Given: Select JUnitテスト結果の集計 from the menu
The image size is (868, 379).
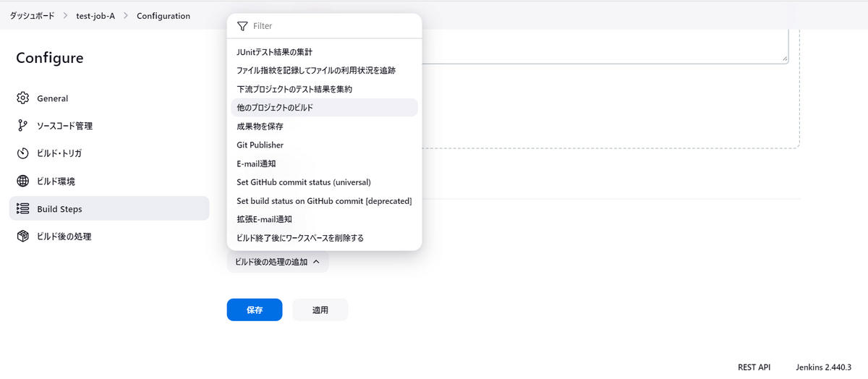Looking at the screenshot, I should (324, 51).
